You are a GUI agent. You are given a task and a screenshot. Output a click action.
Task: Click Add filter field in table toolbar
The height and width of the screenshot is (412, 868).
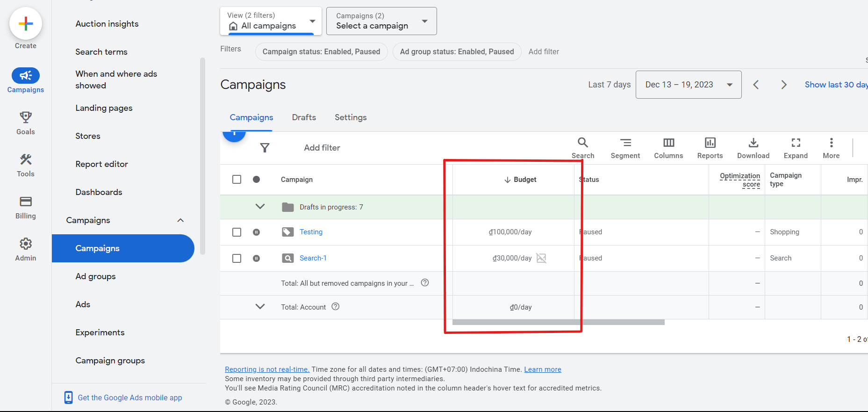[x=322, y=148]
